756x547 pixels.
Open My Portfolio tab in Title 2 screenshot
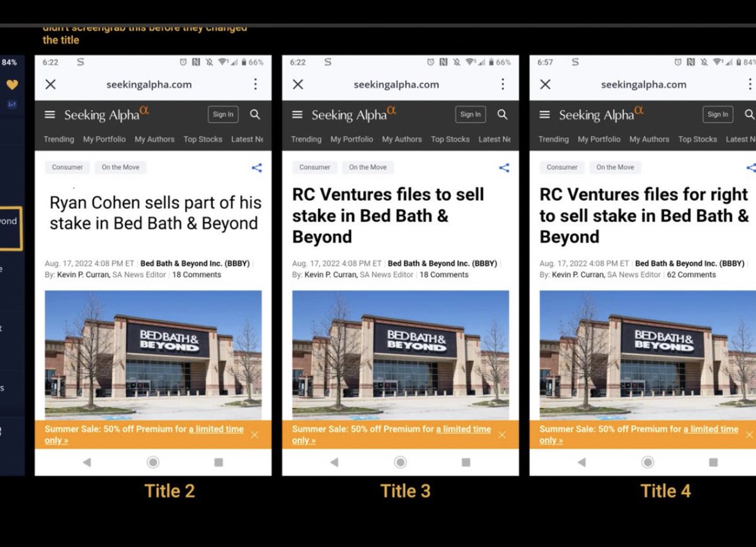105,139
